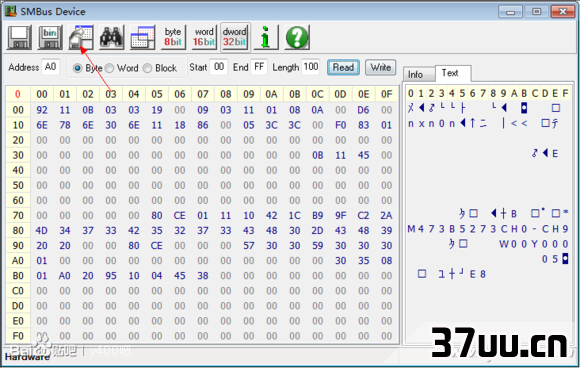Select cell 92 in row 00

tap(42, 110)
